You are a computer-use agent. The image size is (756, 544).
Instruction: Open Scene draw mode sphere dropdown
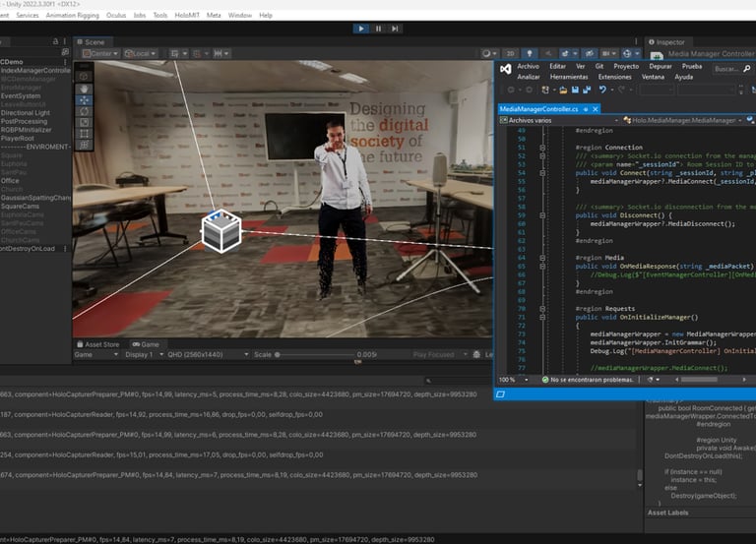489,53
